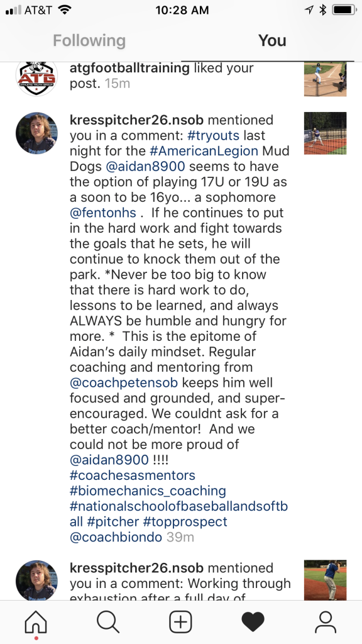Tap the #coachesasmentors hashtag
This screenshot has width=362, height=644.
pyautogui.click(x=133, y=475)
